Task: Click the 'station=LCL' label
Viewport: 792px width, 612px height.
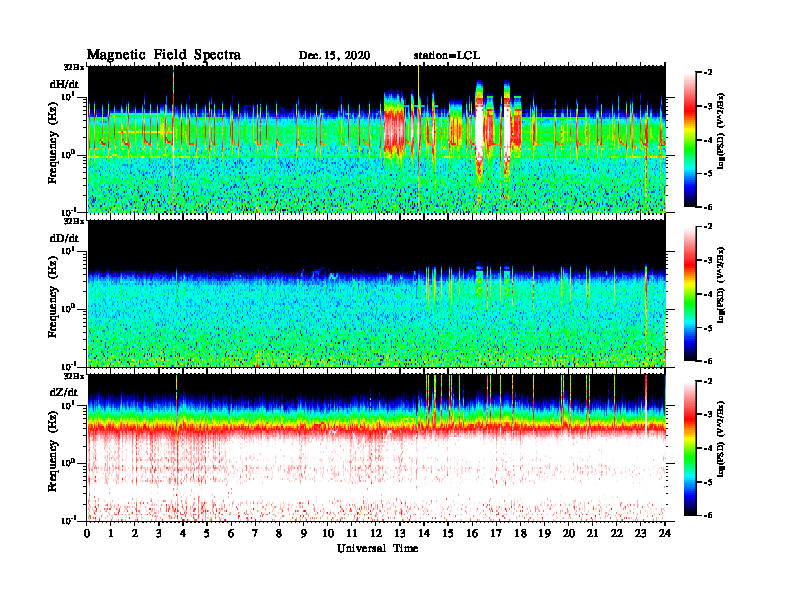Action: pyautogui.click(x=447, y=56)
